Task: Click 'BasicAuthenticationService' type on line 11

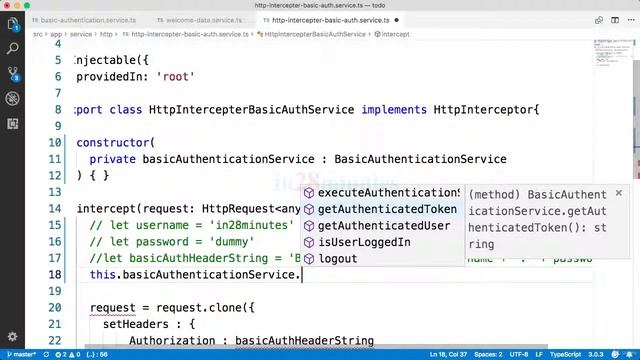Action: pos(420,159)
